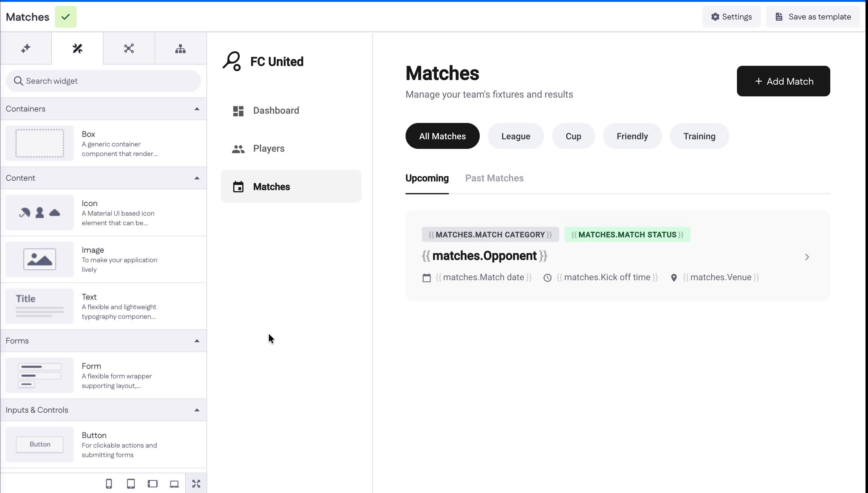Open the page hierarchy tree tab
The width and height of the screenshot is (868, 493).
click(180, 48)
